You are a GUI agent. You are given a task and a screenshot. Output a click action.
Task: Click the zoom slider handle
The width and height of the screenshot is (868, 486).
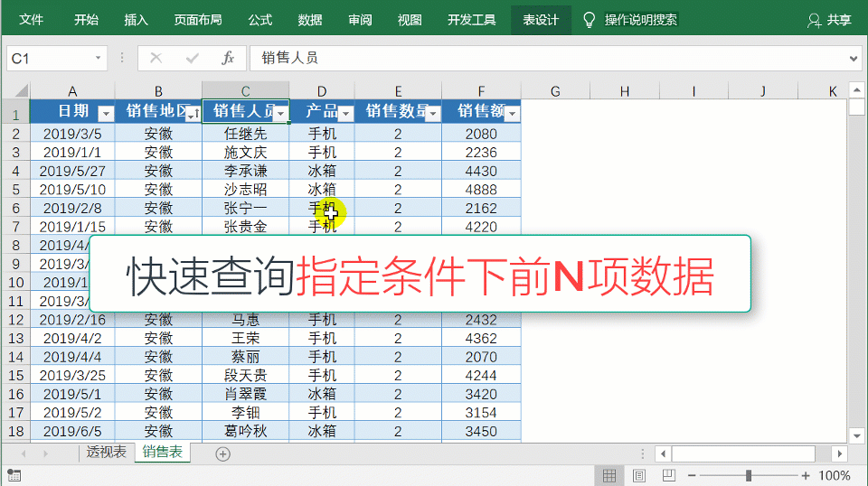tap(749, 475)
